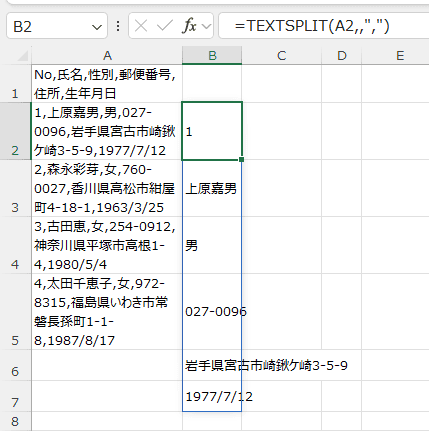Select row 1 header
Viewport: 429px width, 431px height.
[15, 83]
